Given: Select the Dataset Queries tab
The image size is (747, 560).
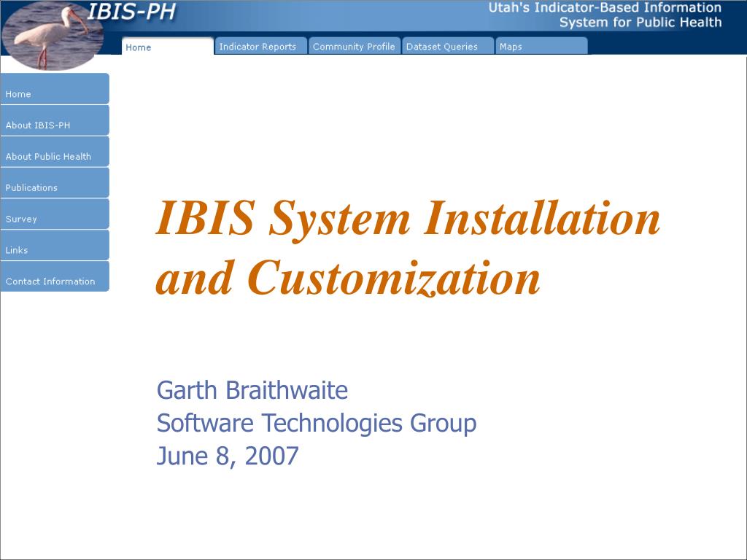Looking at the screenshot, I should [448, 46].
